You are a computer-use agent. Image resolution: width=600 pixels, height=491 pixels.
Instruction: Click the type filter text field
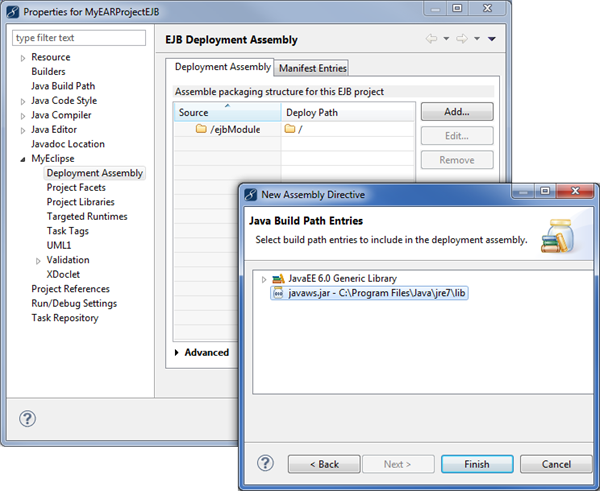(x=71, y=38)
